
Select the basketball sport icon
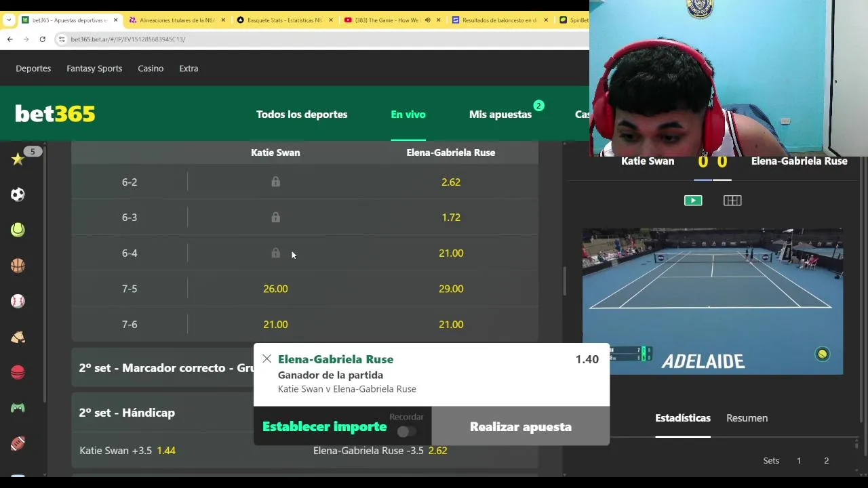click(x=18, y=266)
